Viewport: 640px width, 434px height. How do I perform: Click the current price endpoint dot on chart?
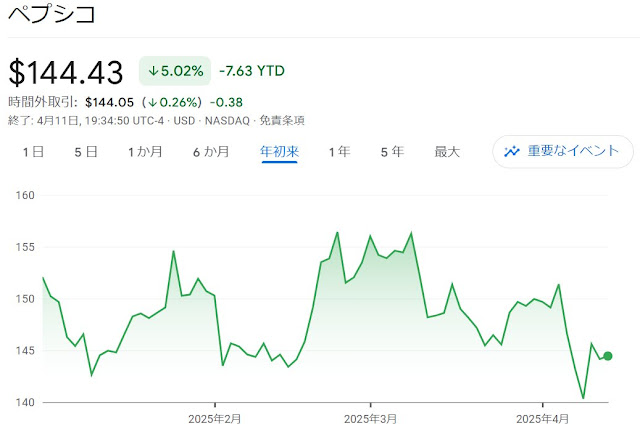click(608, 356)
